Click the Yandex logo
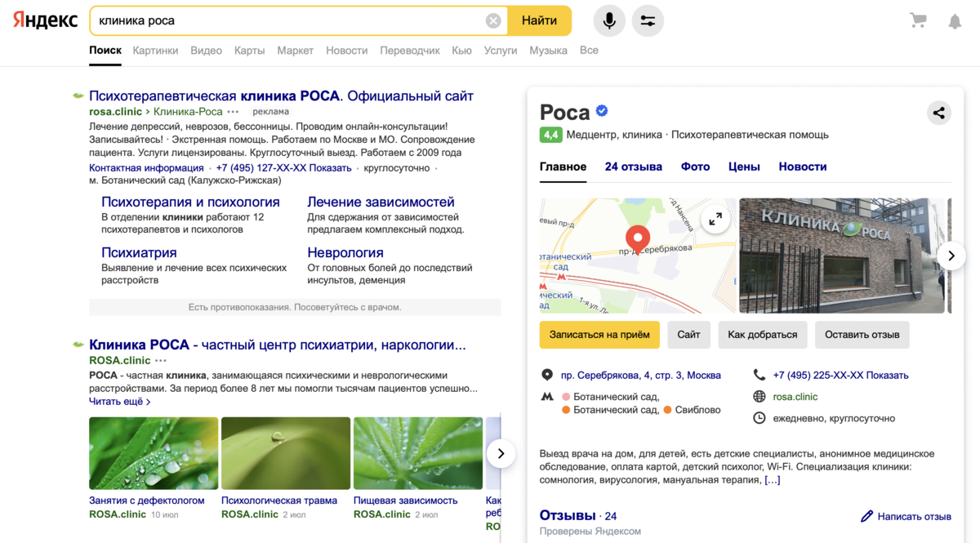Screen dimensions: 980x543 pyautogui.click(x=46, y=20)
